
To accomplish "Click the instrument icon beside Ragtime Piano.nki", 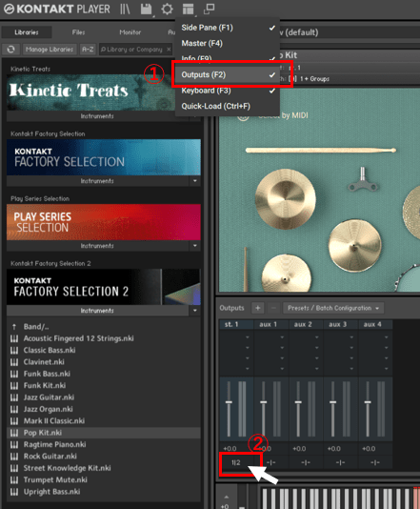I will click(x=14, y=444).
